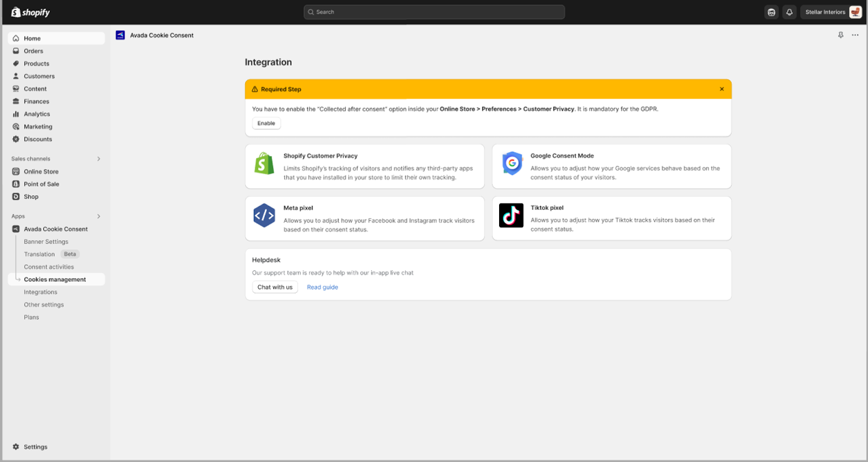Open Avada Cookie Consent in sidebar
This screenshot has height=462, width=868.
click(x=56, y=229)
